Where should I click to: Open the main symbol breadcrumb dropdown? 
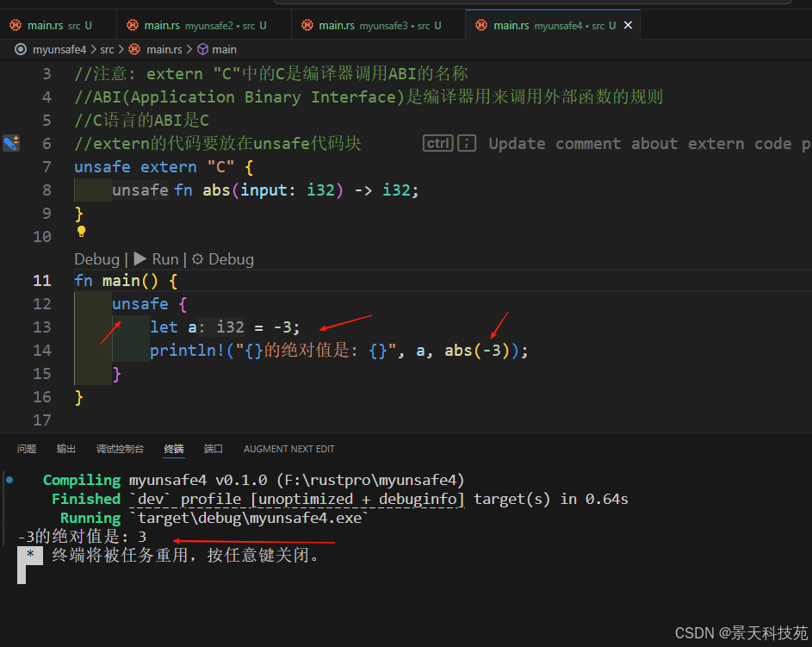[226, 49]
